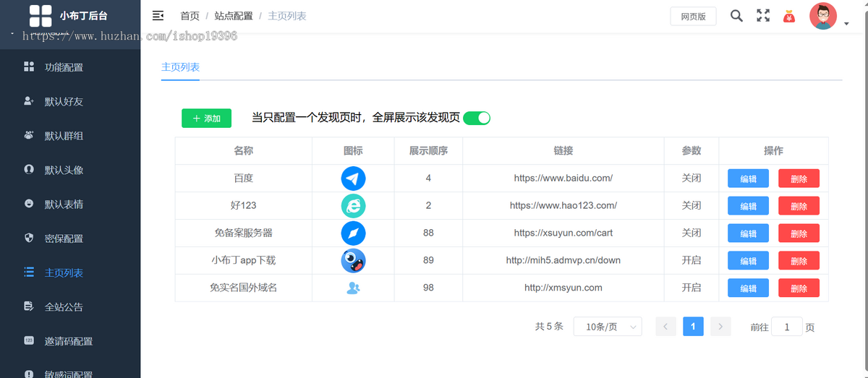Toggle the fullscreen discovery page switch
This screenshot has height=378, width=868.
click(x=477, y=118)
